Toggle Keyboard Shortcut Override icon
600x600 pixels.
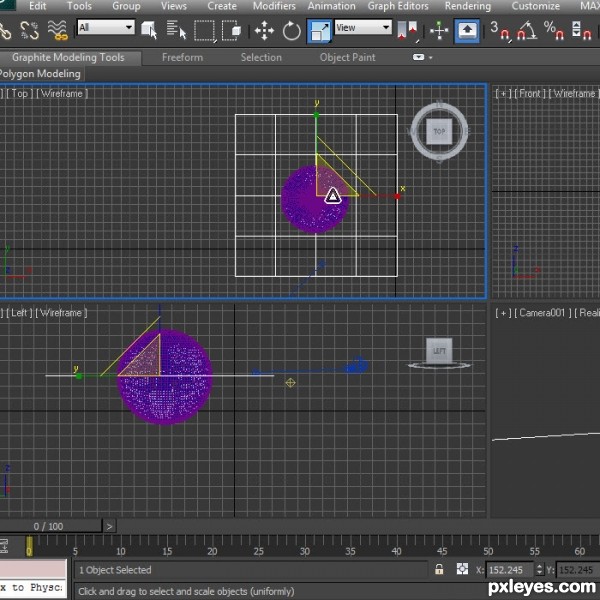[x=467, y=30]
